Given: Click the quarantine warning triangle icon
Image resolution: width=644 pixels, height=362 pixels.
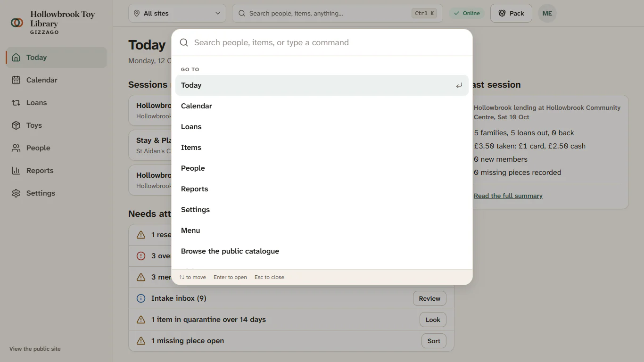Looking at the screenshot, I should click(x=140, y=320).
